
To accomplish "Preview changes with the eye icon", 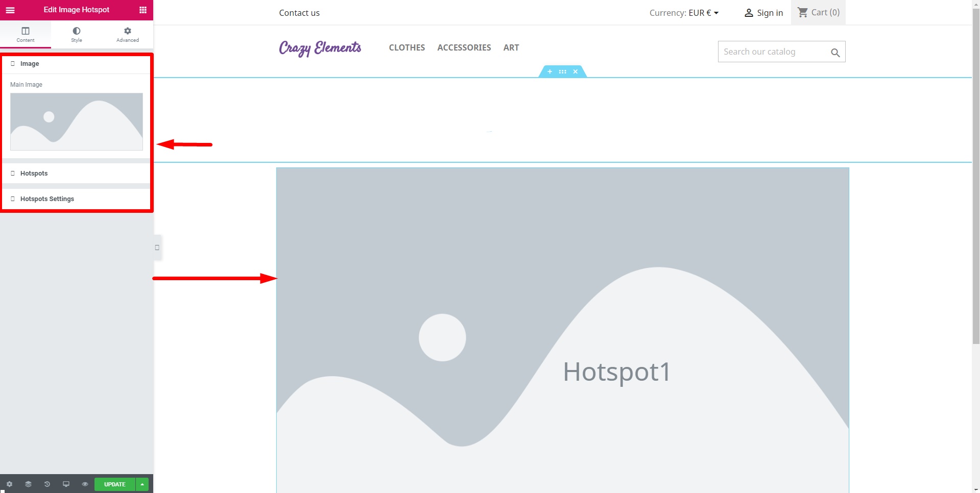I will click(x=85, y=484).
